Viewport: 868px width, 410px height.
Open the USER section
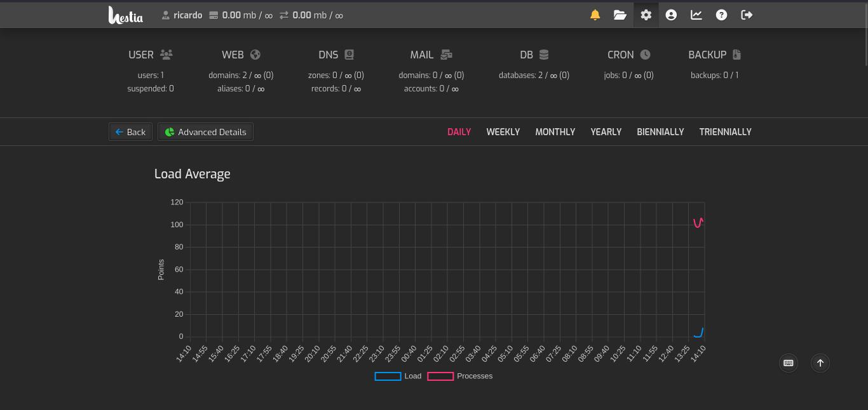coord(151,55)
